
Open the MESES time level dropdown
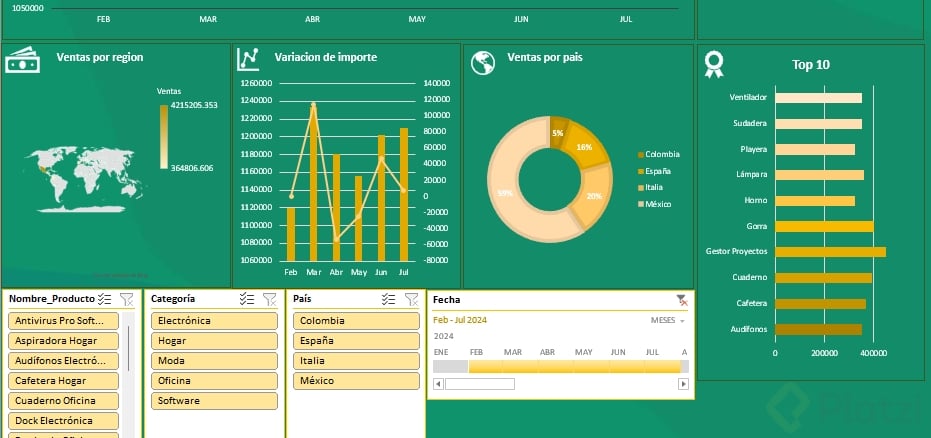tap(667, 320)
